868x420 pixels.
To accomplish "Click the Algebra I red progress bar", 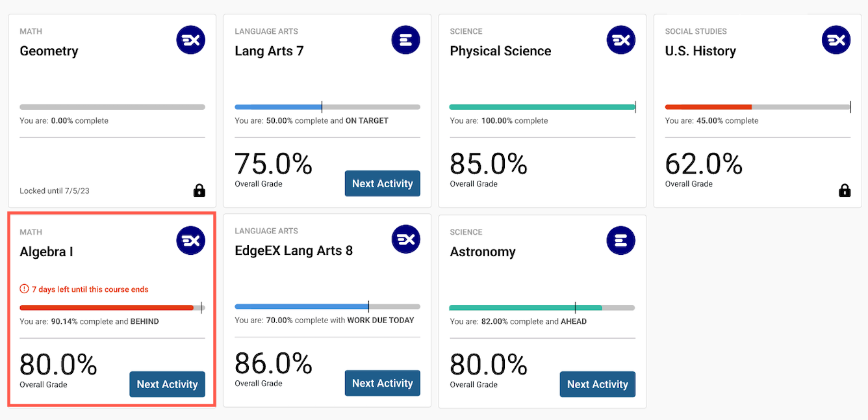I will coord(107,308).
